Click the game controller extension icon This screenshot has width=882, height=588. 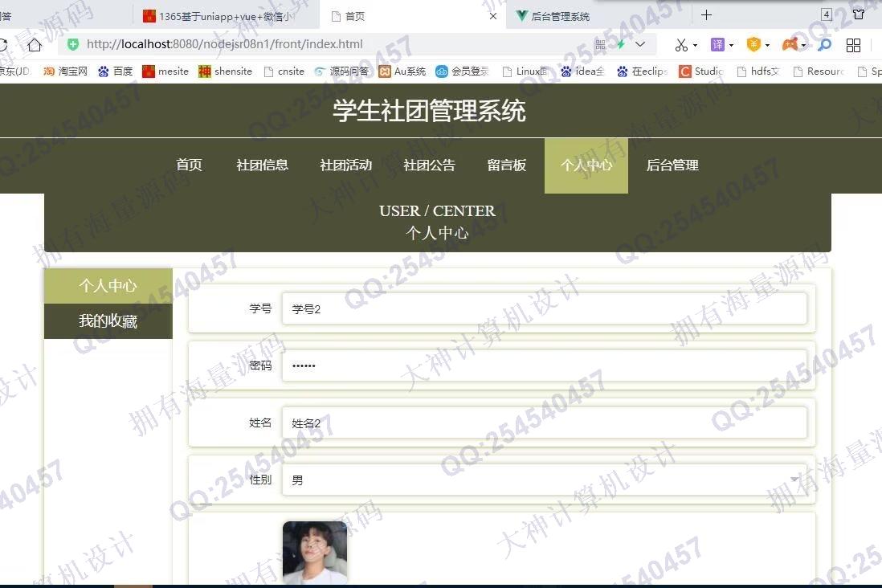790,44
